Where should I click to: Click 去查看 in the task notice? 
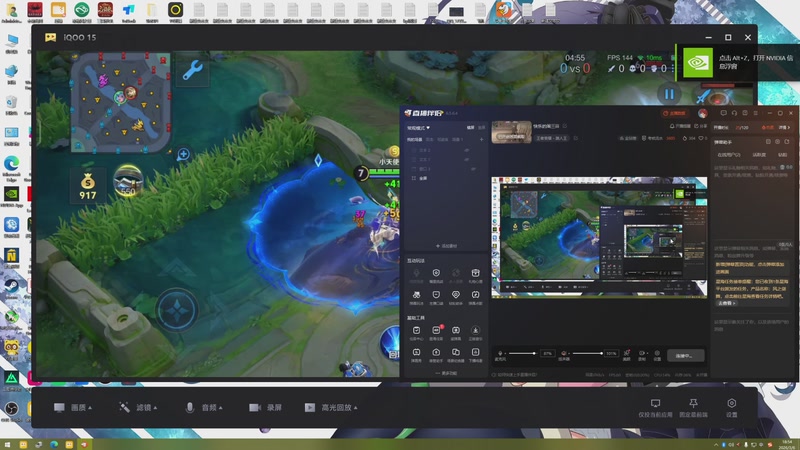[726, 303]
